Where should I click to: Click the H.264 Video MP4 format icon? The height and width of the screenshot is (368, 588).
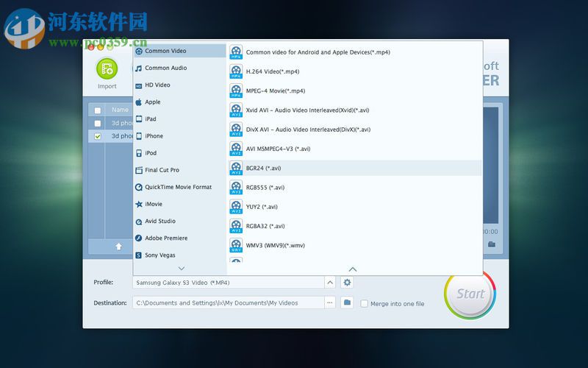(236, 71)
